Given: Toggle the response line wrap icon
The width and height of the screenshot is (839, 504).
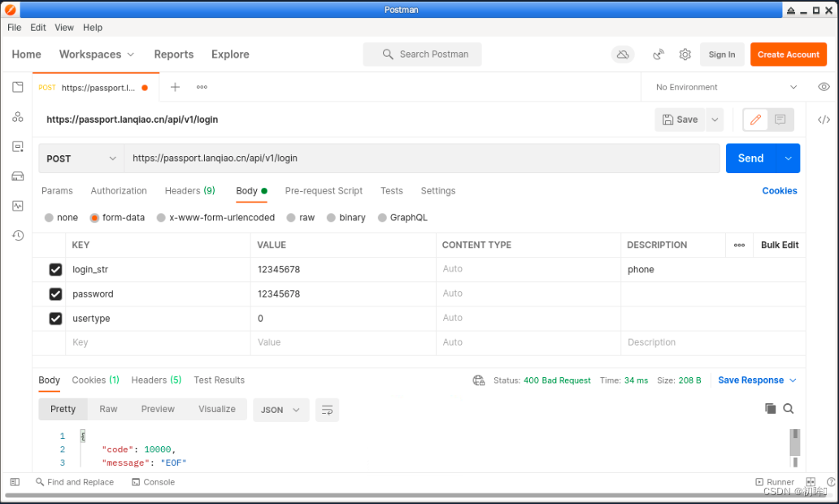Looking at the screenshot, I should (x=327, y=410).
